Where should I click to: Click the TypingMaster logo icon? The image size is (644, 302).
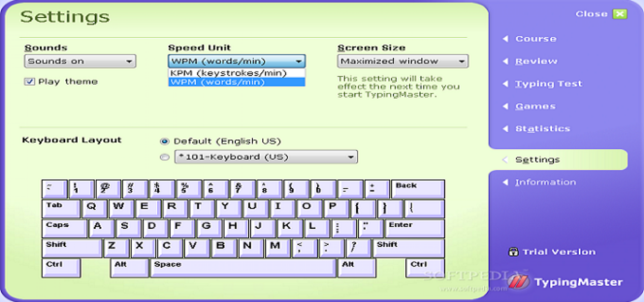[518, 282]
